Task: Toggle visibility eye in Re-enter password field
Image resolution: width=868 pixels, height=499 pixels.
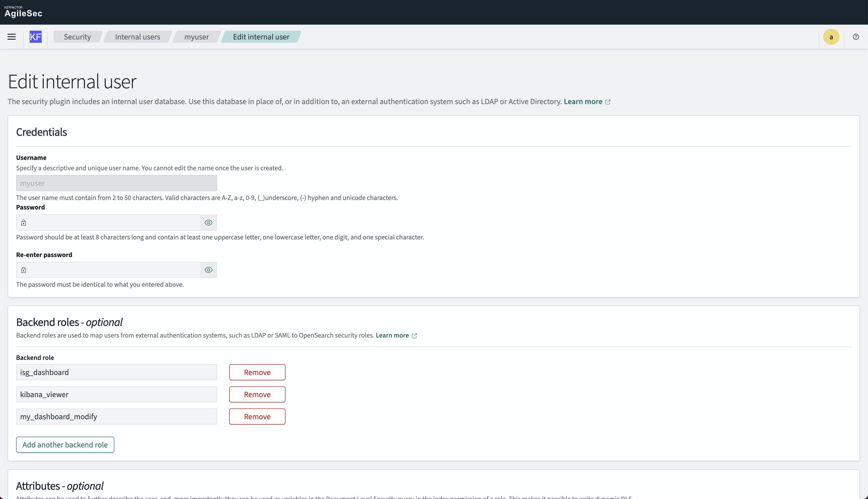Action: click(x=209, y=270)
